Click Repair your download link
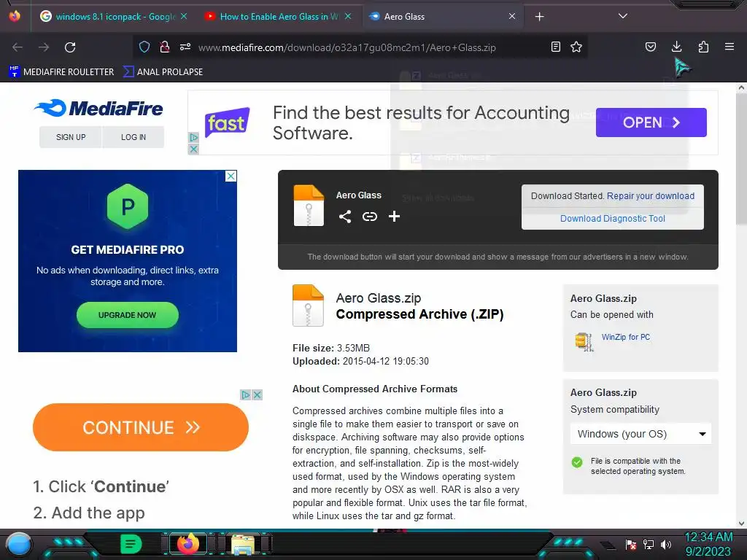The image size is (747, 560). [x=650, y=195]
